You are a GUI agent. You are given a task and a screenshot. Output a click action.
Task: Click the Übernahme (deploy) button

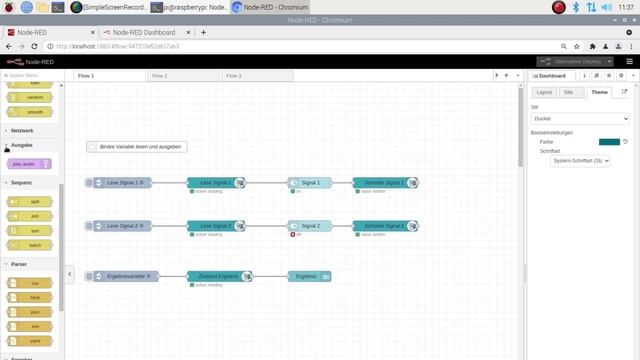pos(571,62)
